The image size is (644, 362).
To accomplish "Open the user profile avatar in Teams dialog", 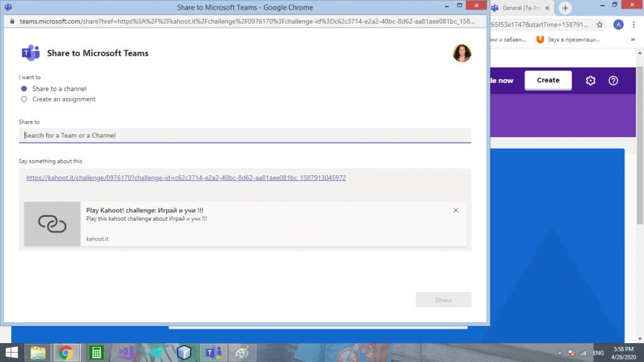I will (462, 53).
